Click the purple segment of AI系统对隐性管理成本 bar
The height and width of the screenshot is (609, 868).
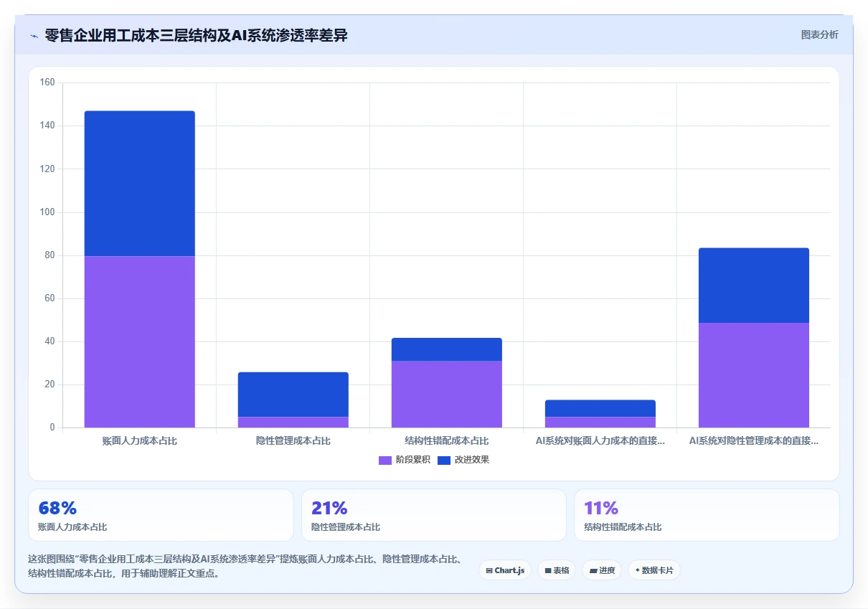click(x=754, y=375)
